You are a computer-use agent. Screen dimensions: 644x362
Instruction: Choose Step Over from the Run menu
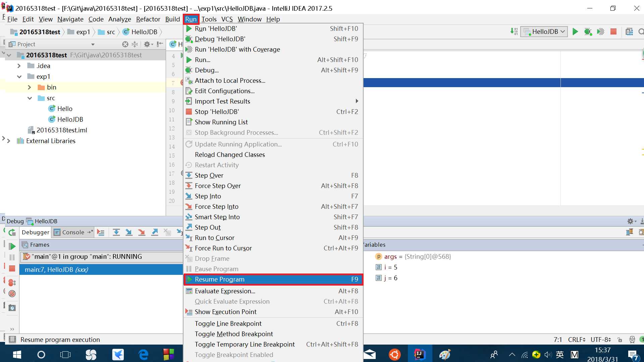(x=273, y=175)
